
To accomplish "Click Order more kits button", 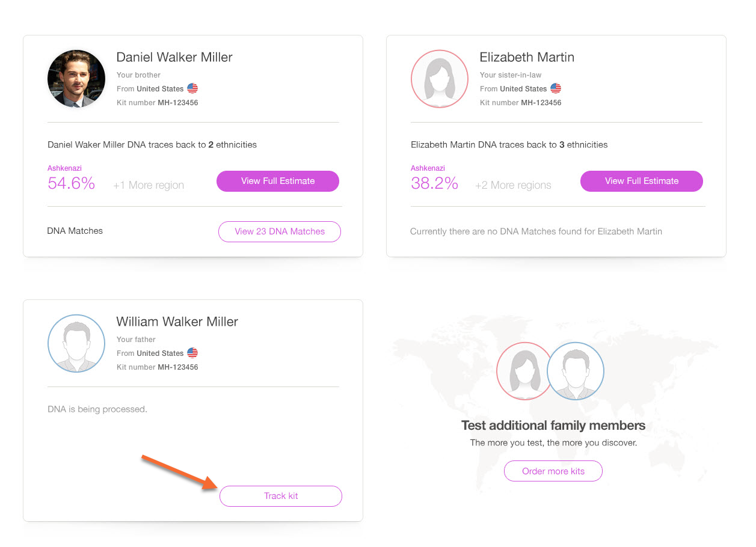I will tap(553, 471).
